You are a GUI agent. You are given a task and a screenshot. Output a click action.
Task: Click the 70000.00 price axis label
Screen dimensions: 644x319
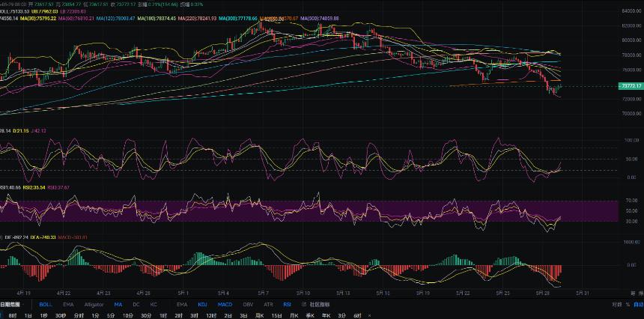coord(631,114)
